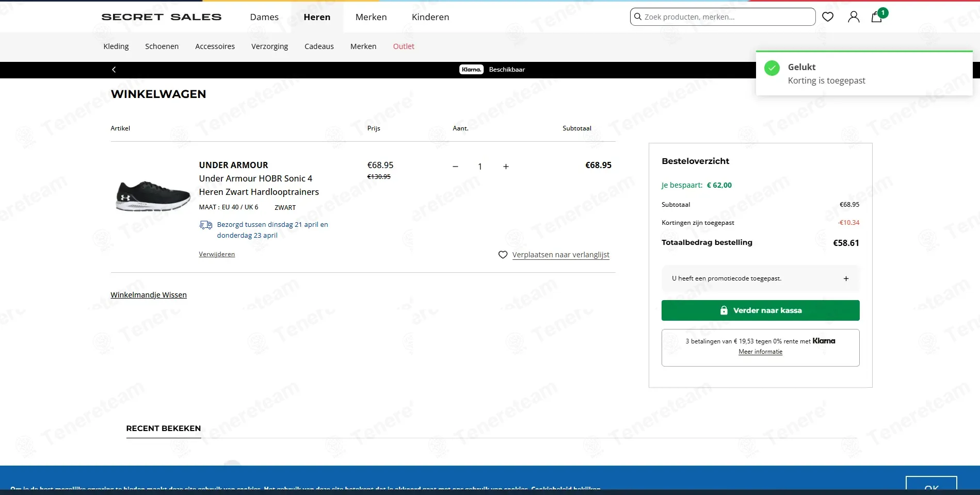Open the Under Armour shoe thumbnail
The image size is (980, 495).
[153, 196]
